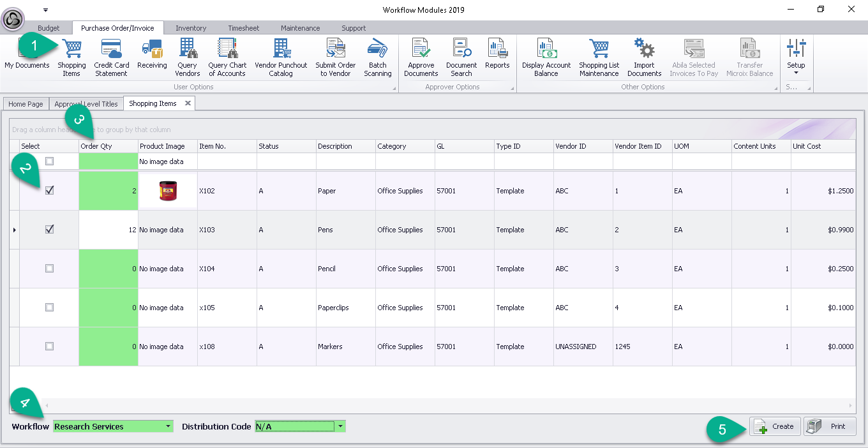Open Query Vendors tool
The height and width of the screenshot is (448, 868).
tap(187, 57)
